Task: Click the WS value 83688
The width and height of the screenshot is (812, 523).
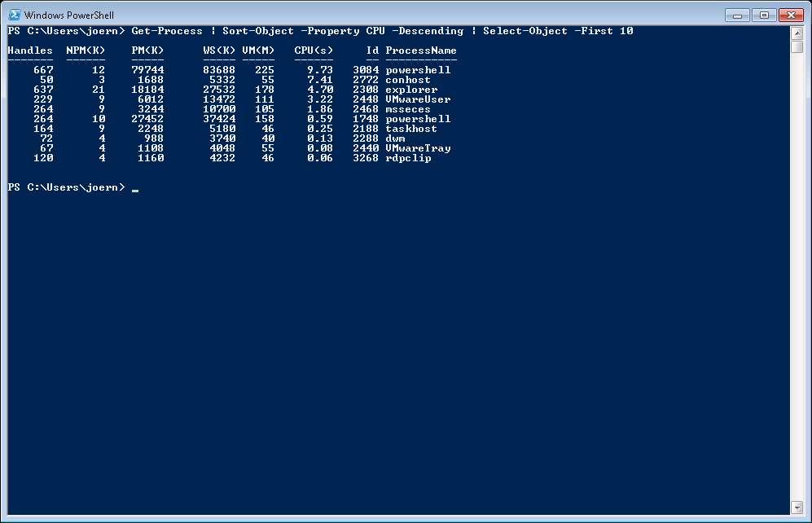Action: [x=219, y=70]
